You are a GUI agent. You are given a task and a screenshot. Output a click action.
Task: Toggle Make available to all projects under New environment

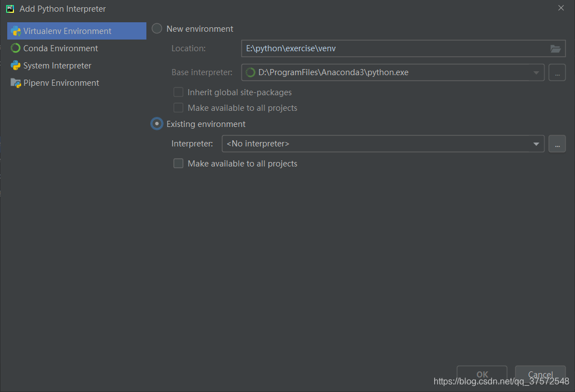point(178,108)
